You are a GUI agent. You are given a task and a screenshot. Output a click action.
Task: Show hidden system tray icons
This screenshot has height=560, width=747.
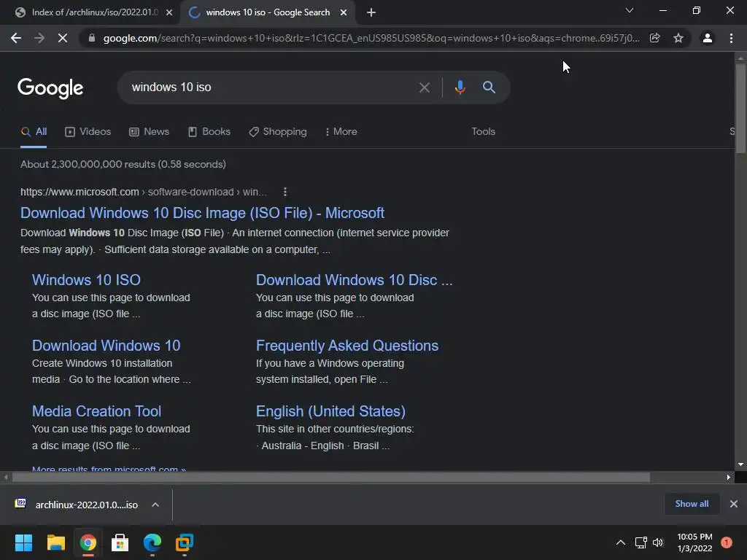pos(621,542)
